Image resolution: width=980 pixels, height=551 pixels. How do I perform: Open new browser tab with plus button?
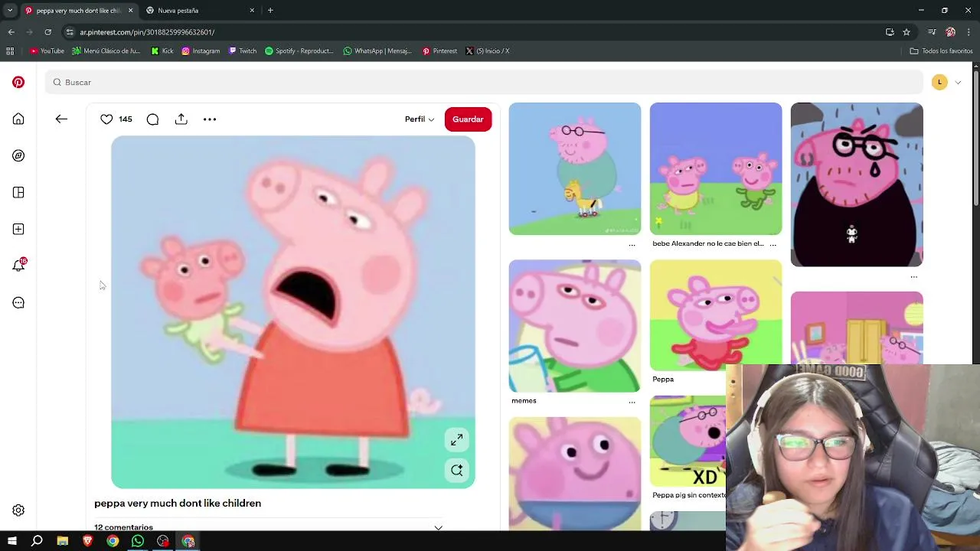click(x=270, y=10)
